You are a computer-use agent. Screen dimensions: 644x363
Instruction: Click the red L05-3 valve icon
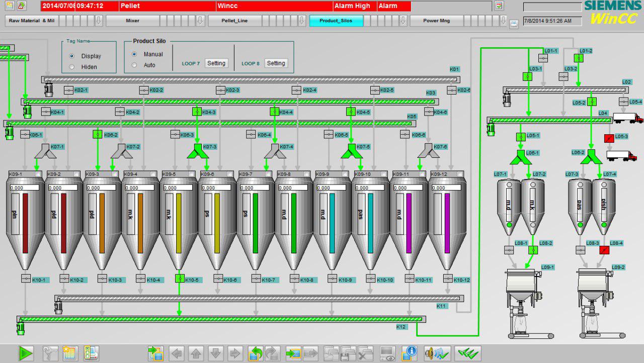pos(609,138)
